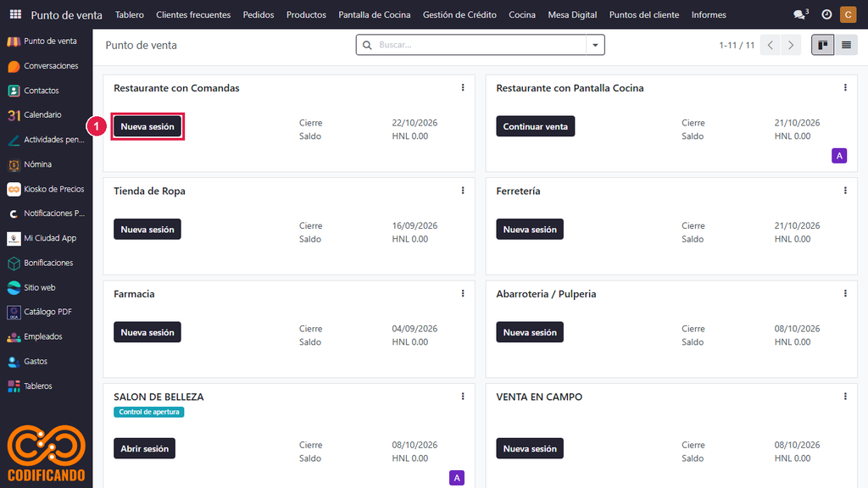Open options menu for Restaurante con Pantalla Cocina
This screenshot has width=868, height=488.
pyautogui.click(x=845, y=87)
